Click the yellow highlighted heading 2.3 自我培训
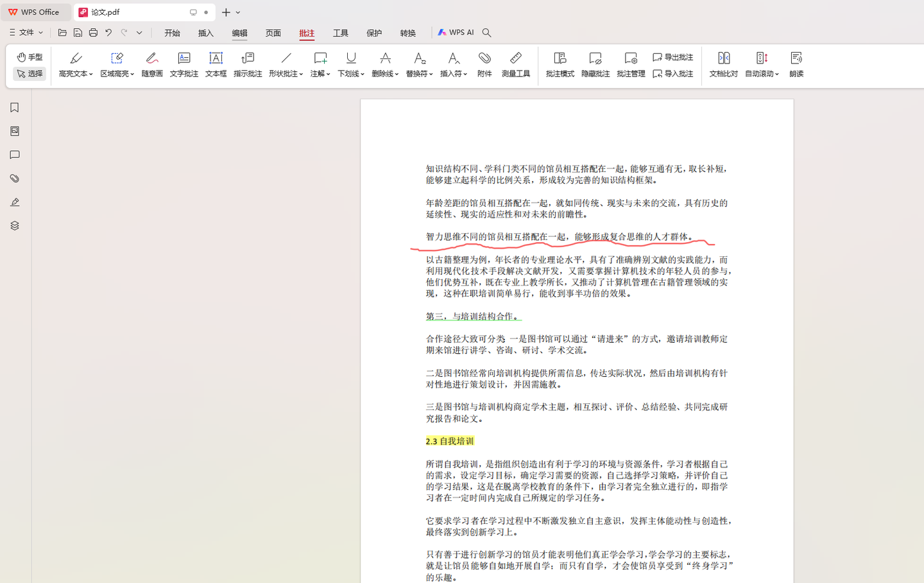This screenshot has width=924, height=583. [x=450, y=441]
